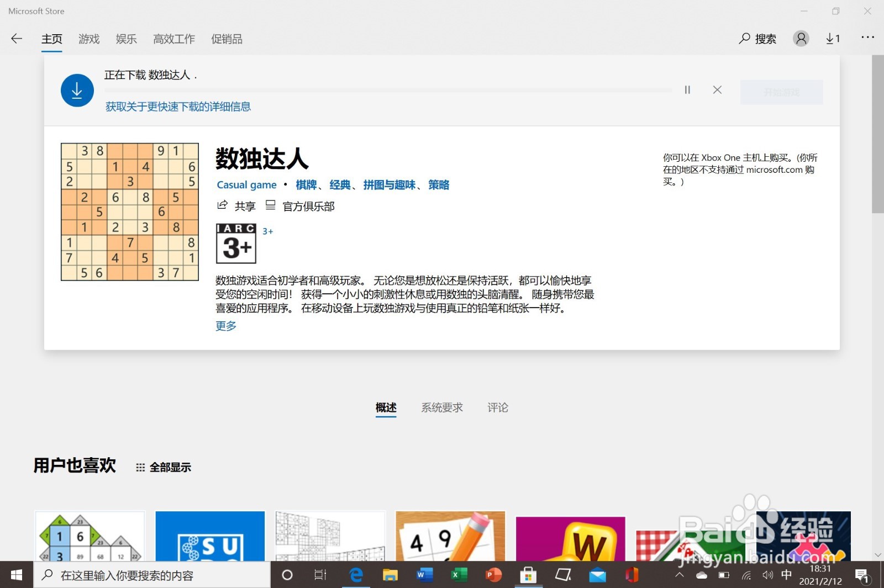Image resolution: width=884 pixels, height=588 pixels.
Task: Open the hexagon number puzzle game thumbnail
Action: pyautogui.click(x=90, y=536)
